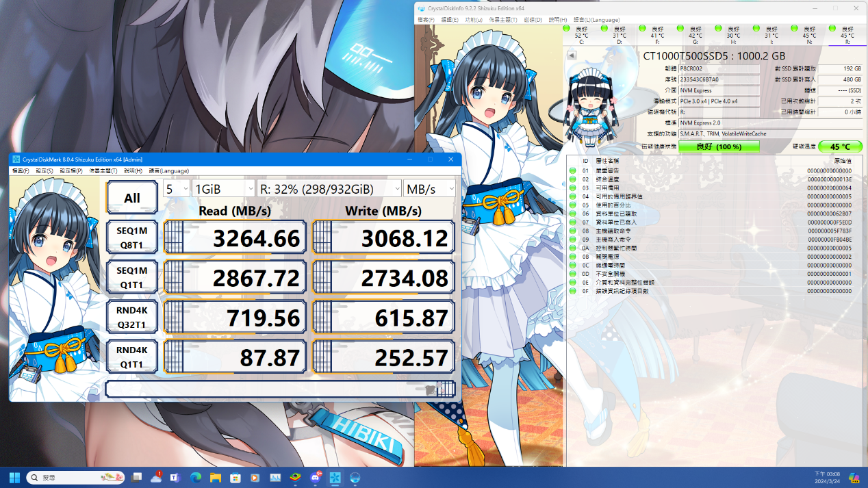Viewport: 868px width, 488px height.
Task: Click the previous disk arrow in CrystalDiskInfo
Action: [572, 55]
